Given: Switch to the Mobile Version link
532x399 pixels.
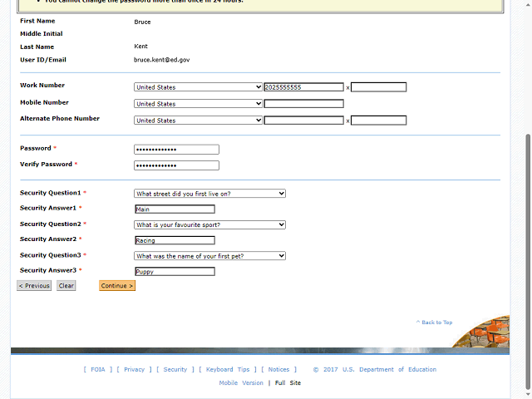Looking at the screenshot, I should click(x=241, y=382).
